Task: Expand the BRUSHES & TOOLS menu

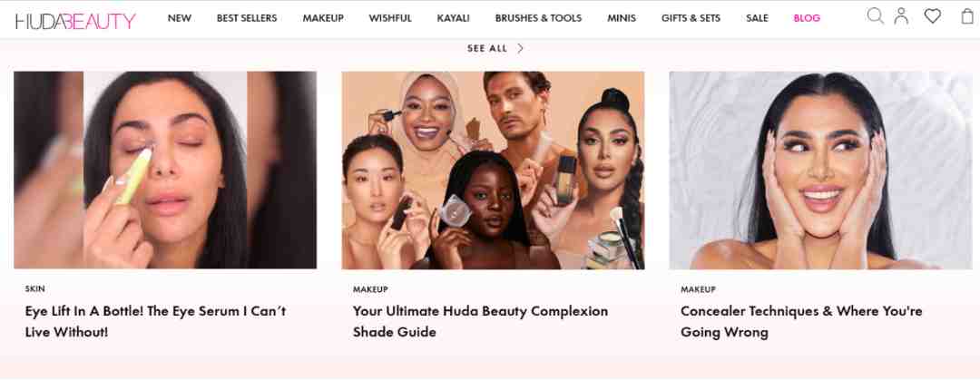Action: (x=538, y=18)
